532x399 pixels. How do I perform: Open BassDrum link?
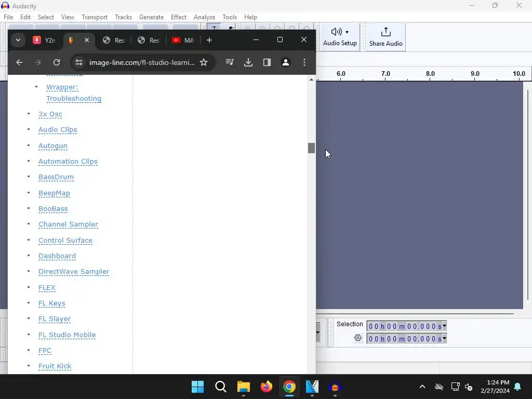[56, 177]
